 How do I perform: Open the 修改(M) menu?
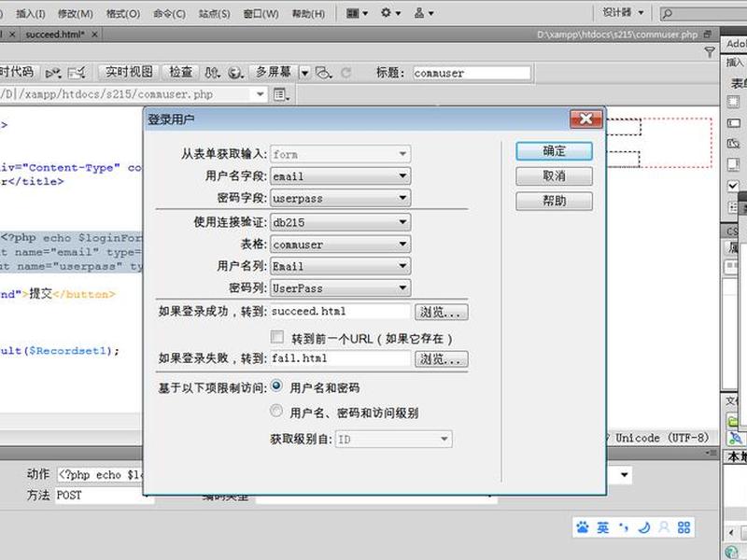click(x=76, y=13)
